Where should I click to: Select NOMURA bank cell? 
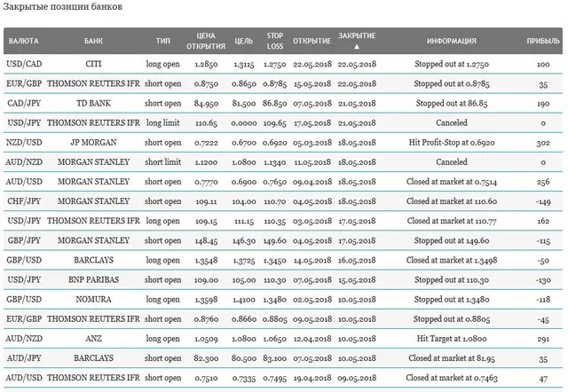[x=93, y=300]
